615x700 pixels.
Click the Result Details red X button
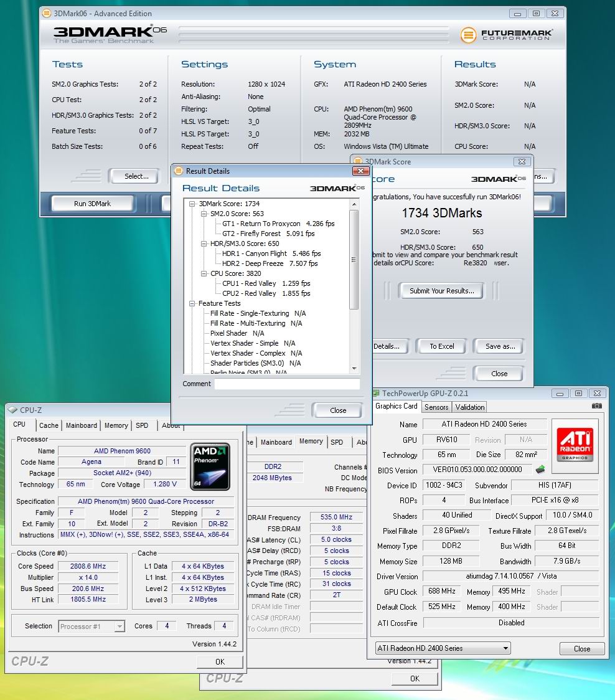tap(360, 171)
